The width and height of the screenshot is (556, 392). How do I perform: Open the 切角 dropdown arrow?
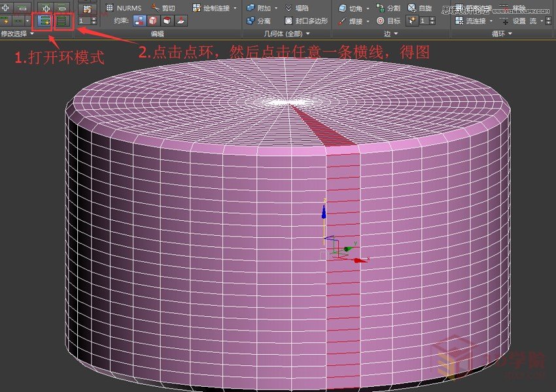click(368, 8)
